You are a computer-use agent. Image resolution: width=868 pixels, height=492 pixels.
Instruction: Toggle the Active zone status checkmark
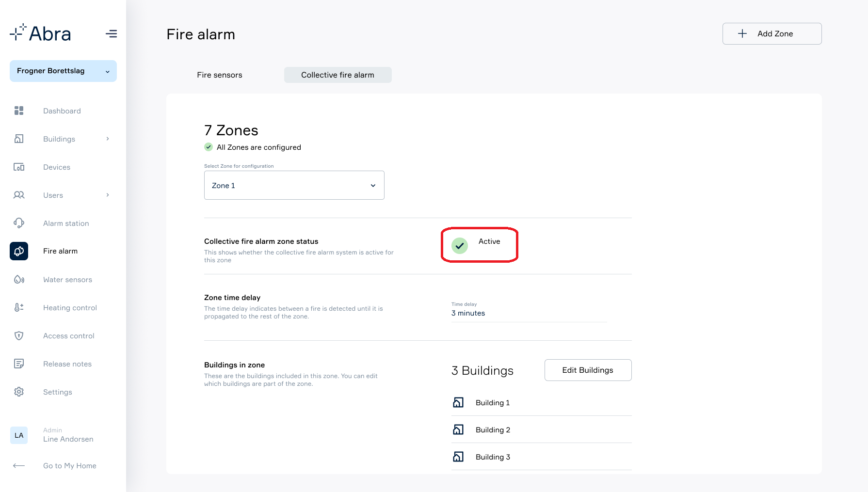(x=460, y=246)
